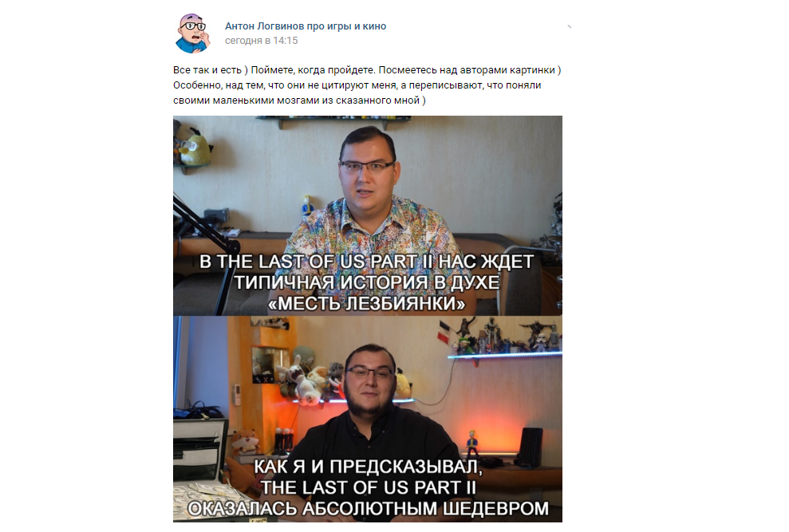Viewport: 789px width, 532px height.
Task: Click the post text line своими маленькими мозгами
Action: tap(299, 100)
